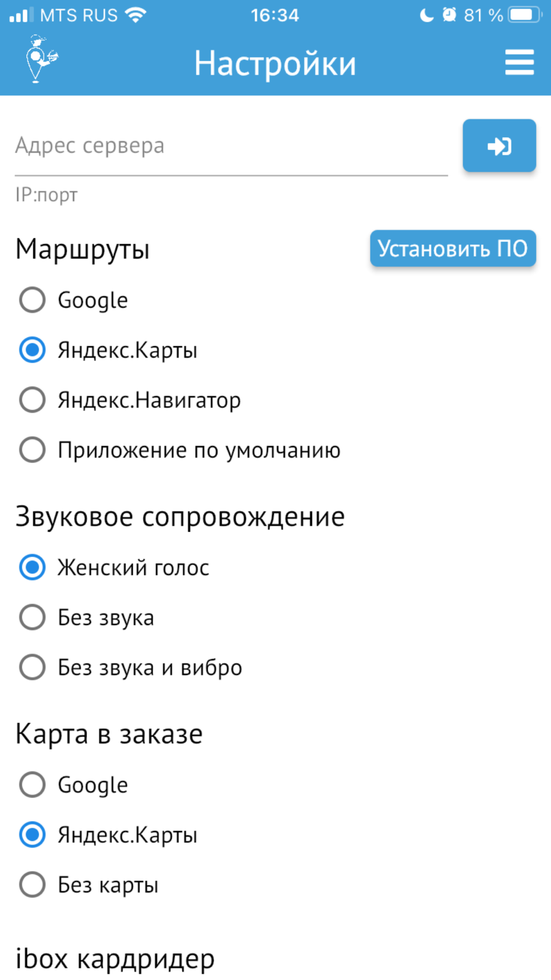The image size is (551, 980).
Task: Choose Без звука и вибро option
Action: [33, 667]
